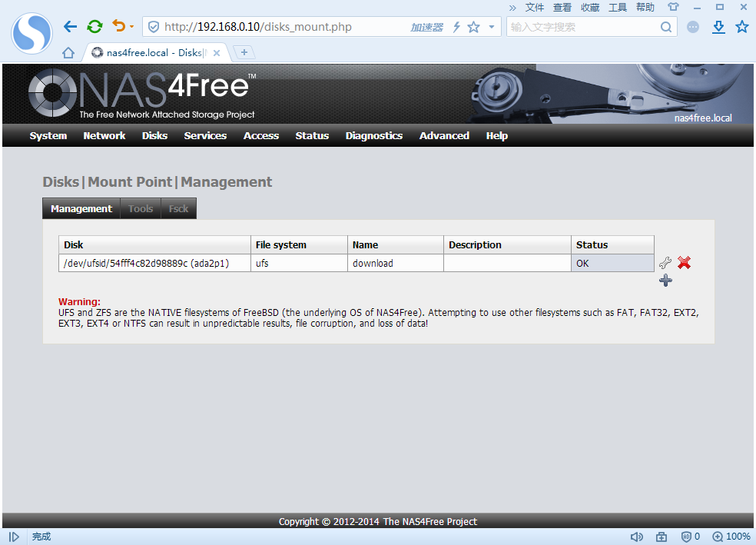Screen dimensions: 756x545
Task: Click the Status column header
Action: tap(612, 245)
